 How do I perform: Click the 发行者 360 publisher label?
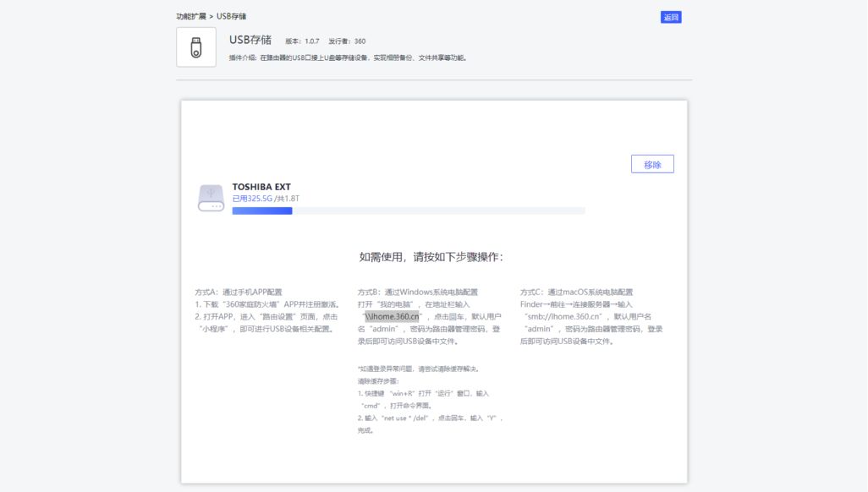pos(347,41)
